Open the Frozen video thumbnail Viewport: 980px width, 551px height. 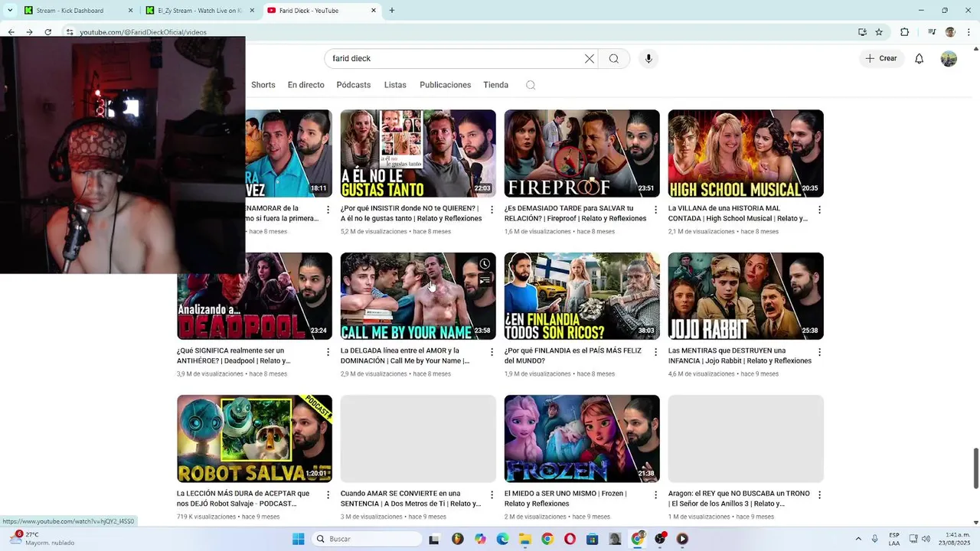tap(582, 439)
